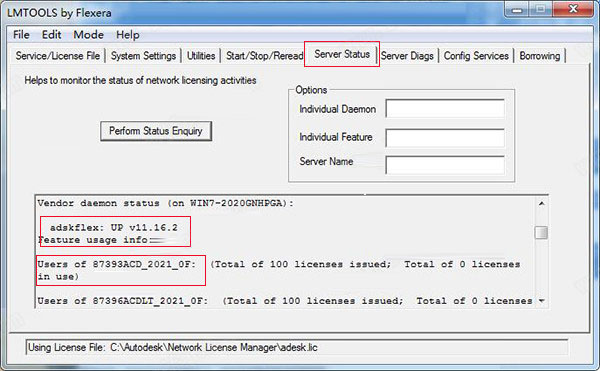Open the Server Diags tab

pyautogui.click(x=407, y=56)
